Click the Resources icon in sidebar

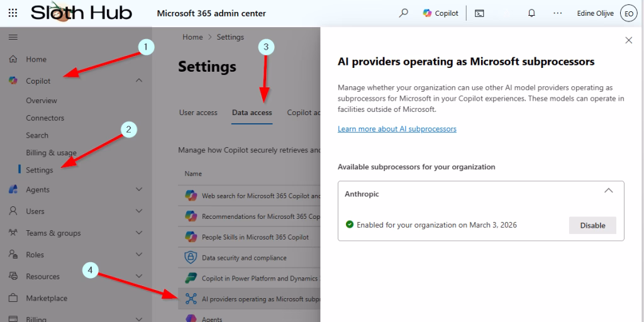point(13,277)
